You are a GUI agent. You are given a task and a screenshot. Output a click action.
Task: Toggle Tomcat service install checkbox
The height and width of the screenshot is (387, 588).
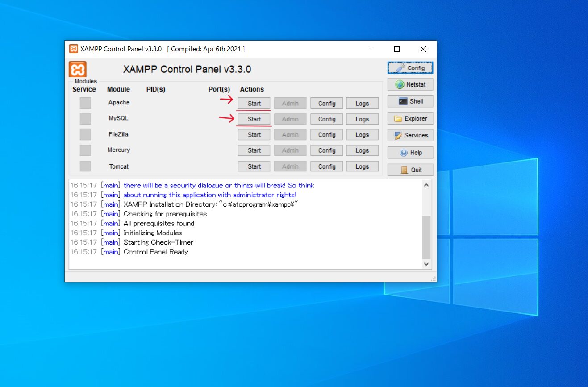[85, 166]
